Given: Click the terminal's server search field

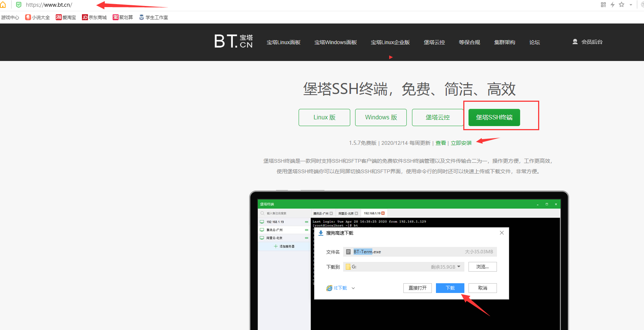Looking at the screenshot, I should click(x=284, y=213).
